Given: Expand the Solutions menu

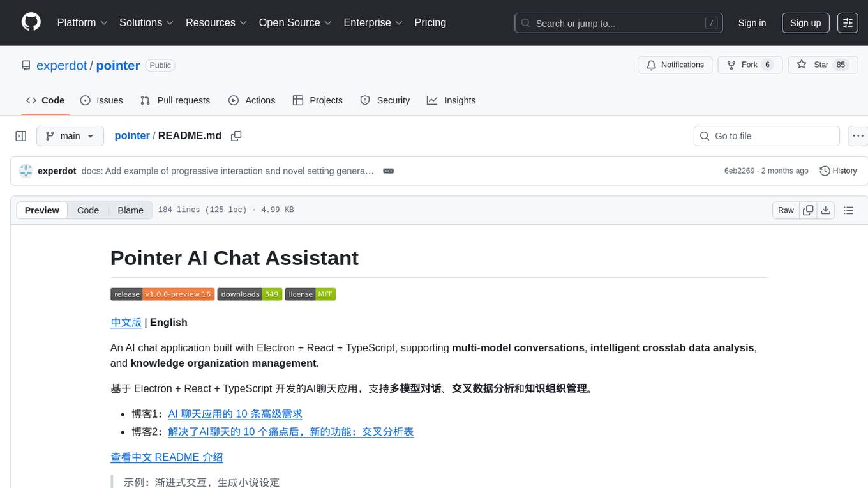Looking at the screenshot, I should pyautogui.click(x=146, y=22).
